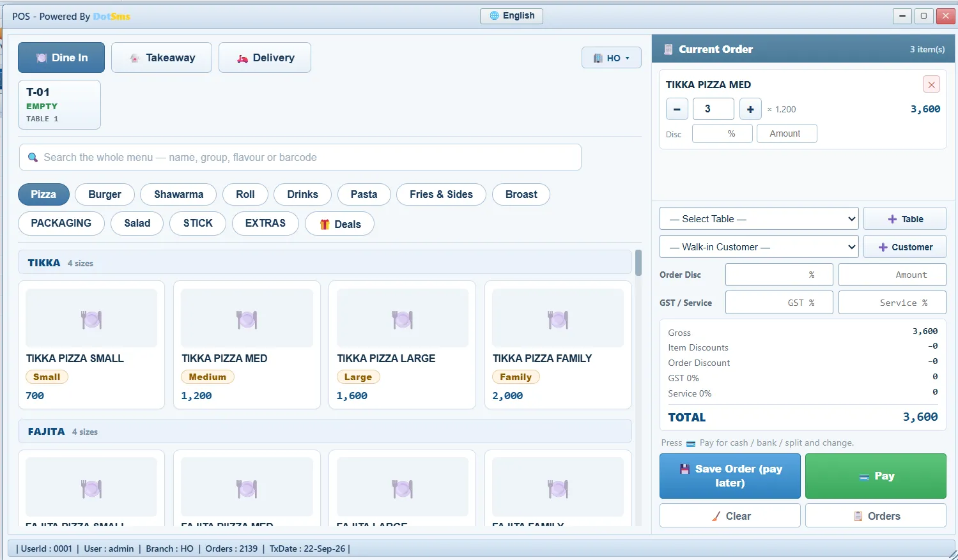958x560 pixels.
Task: Select the Shawarma category
Action: click(179, 194)
